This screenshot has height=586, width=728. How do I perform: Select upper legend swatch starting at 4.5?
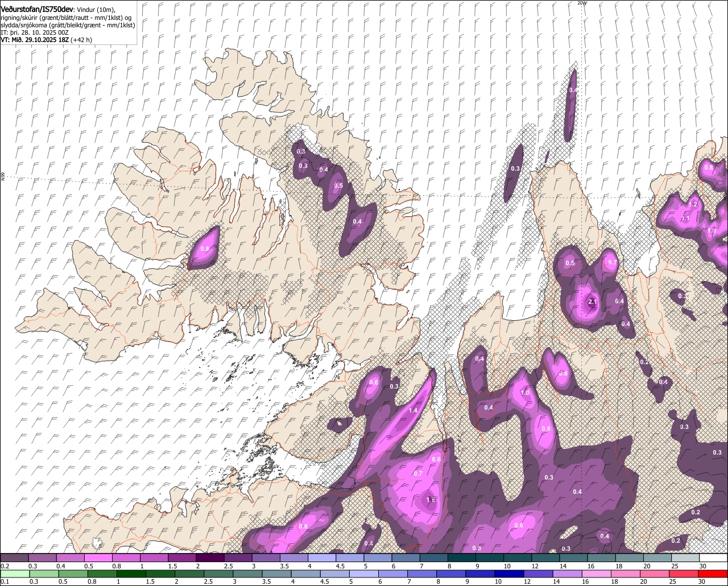click(350, 558)
